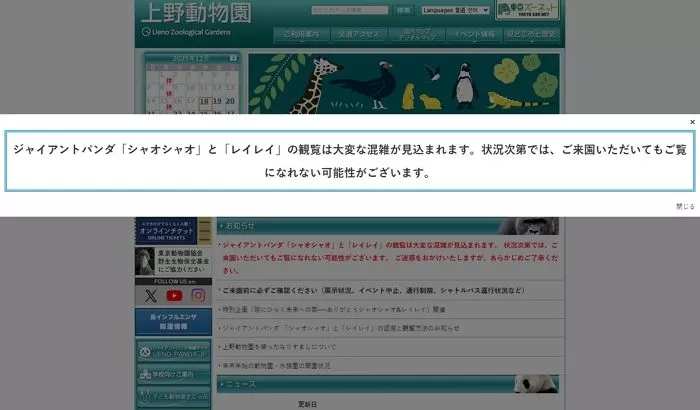Click the 上野動物園 site logo
Screen dimensions: 700x410
click(x=196, y=13)
